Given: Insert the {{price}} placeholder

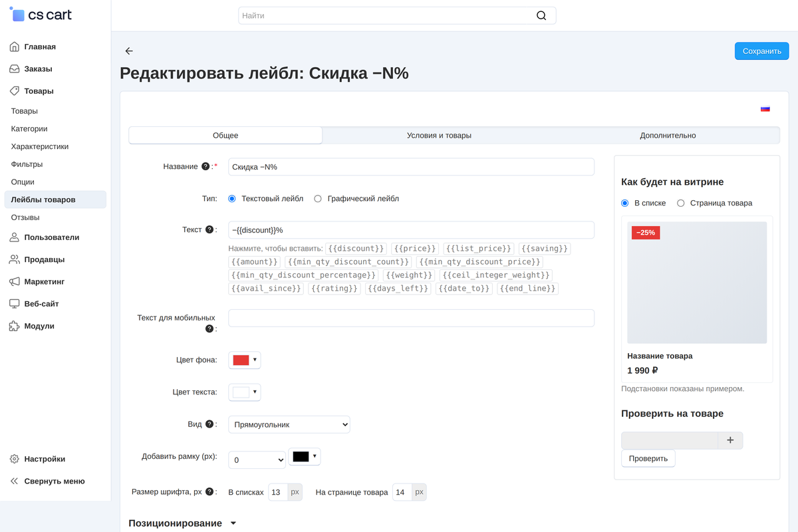Looking at the screenshot, I should 415,249.
